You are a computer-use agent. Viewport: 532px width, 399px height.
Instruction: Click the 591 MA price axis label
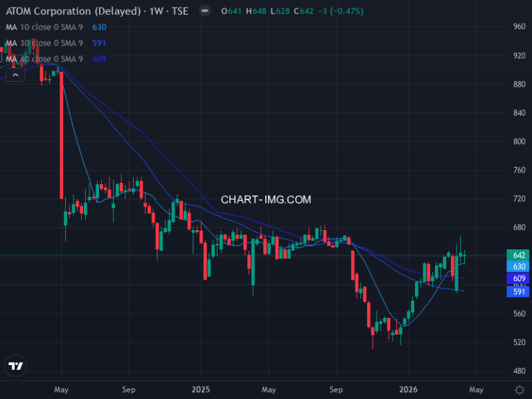pyautogui.click(x=517, y=292)
